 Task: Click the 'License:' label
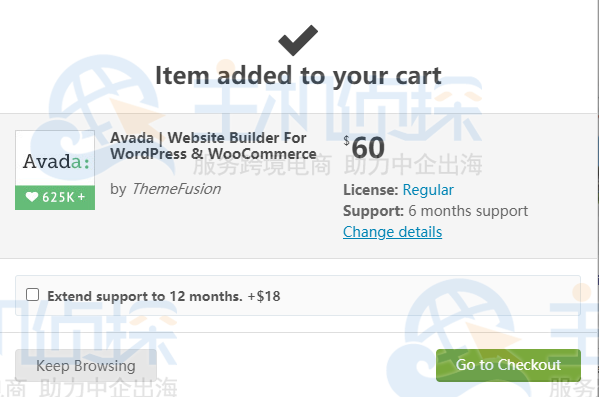coord(371,190)
